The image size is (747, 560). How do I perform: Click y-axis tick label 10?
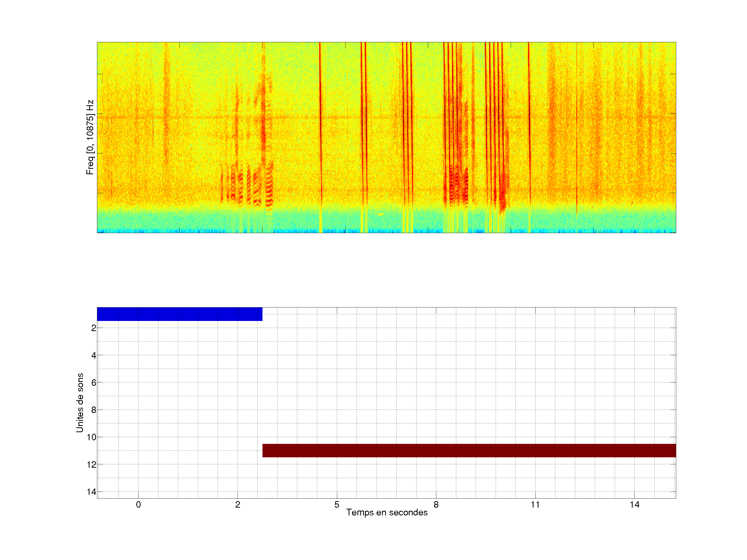tap(92, 437)
